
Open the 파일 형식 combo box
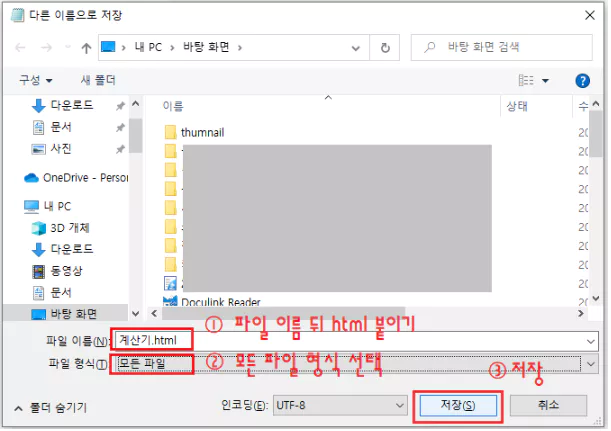357,365
